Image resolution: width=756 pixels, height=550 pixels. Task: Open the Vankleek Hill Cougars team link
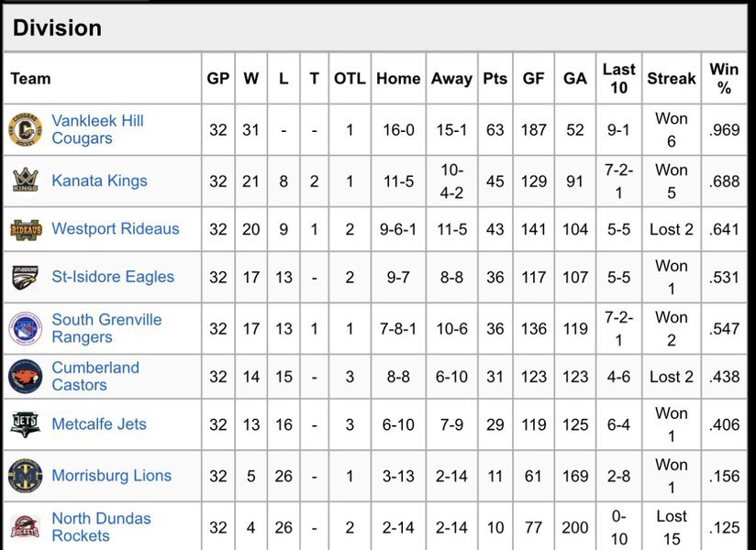coord(97,129)
